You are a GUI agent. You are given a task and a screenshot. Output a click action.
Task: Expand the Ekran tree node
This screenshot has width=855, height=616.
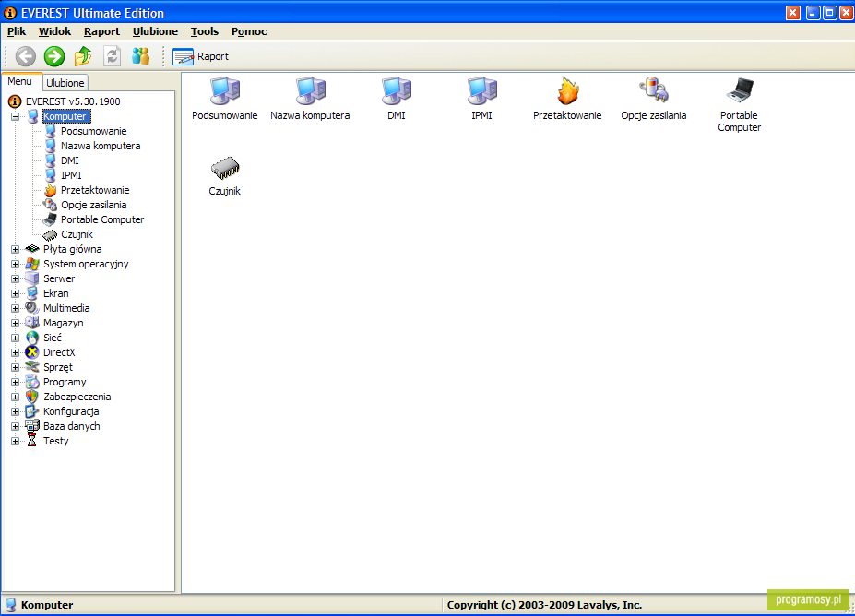click(16, 293)
